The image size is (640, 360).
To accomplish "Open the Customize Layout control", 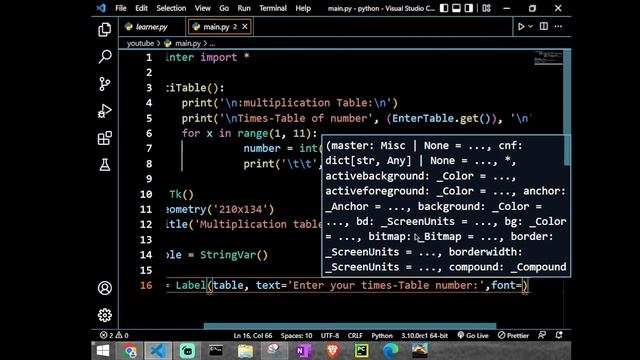I will pos(486,8).
